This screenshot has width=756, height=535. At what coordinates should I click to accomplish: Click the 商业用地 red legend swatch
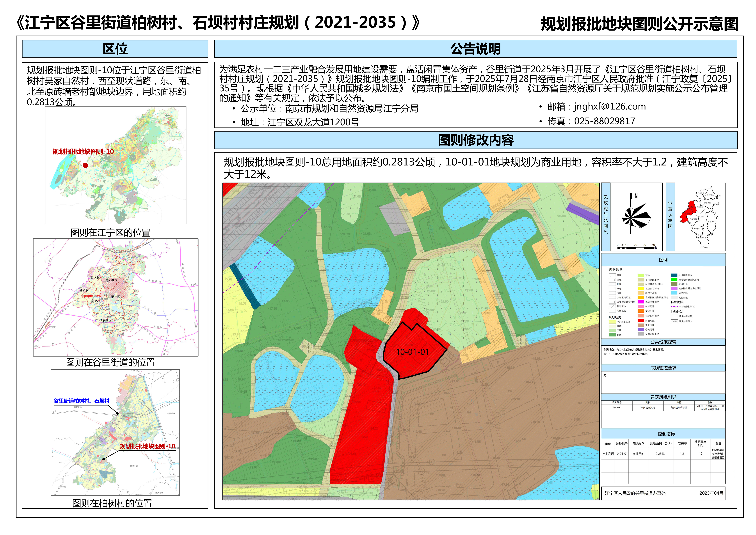click(641, 321)
